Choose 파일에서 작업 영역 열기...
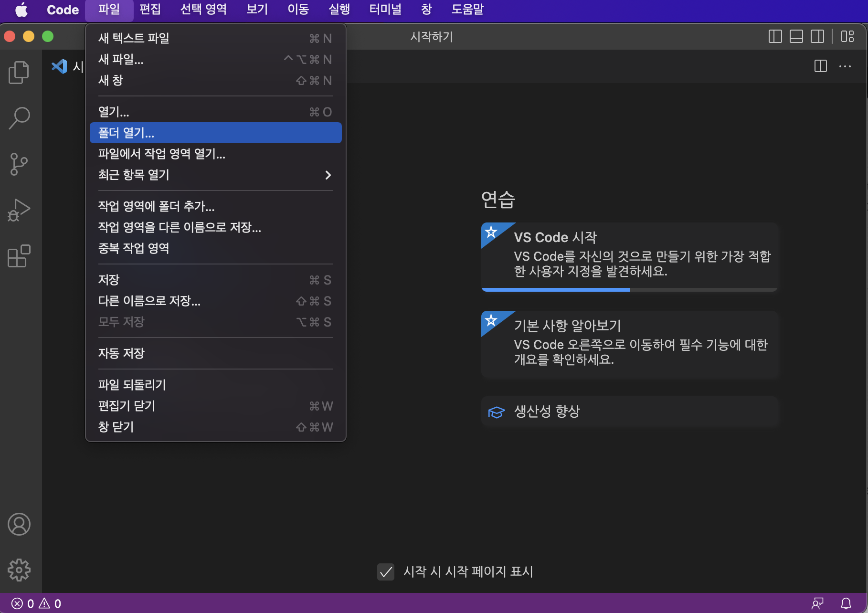 click(x=216, y=154)
